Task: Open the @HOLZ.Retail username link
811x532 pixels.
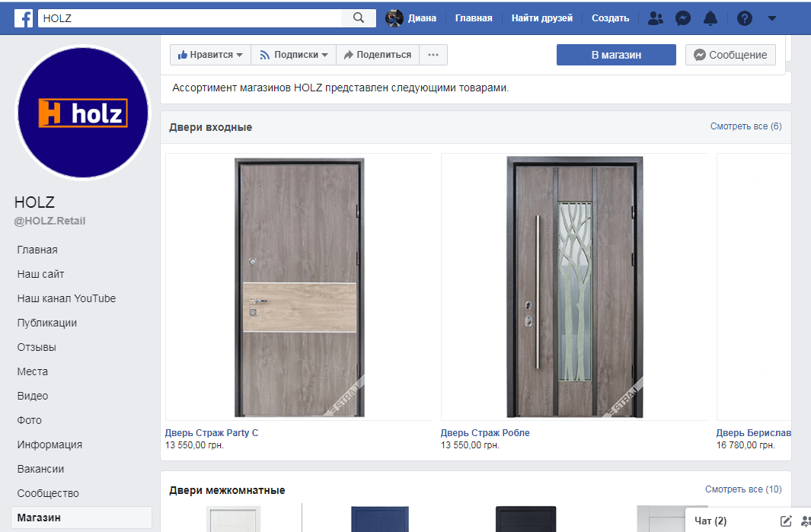Action: 49,221
